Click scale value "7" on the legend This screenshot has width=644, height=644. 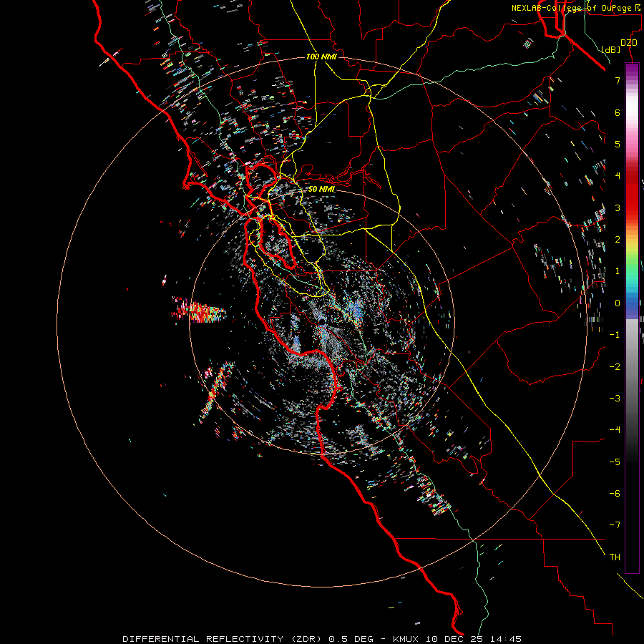click(x=618, y=80)
